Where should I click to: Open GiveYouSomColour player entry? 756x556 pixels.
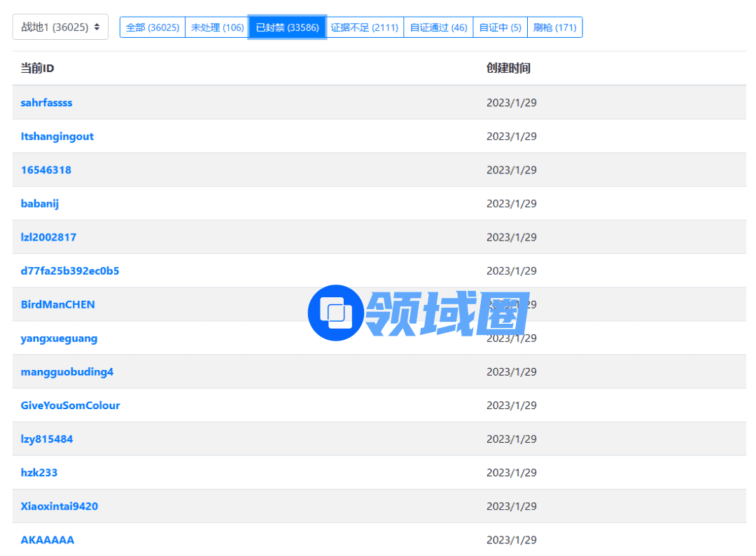pyautogui.click(x=70, y=405)
